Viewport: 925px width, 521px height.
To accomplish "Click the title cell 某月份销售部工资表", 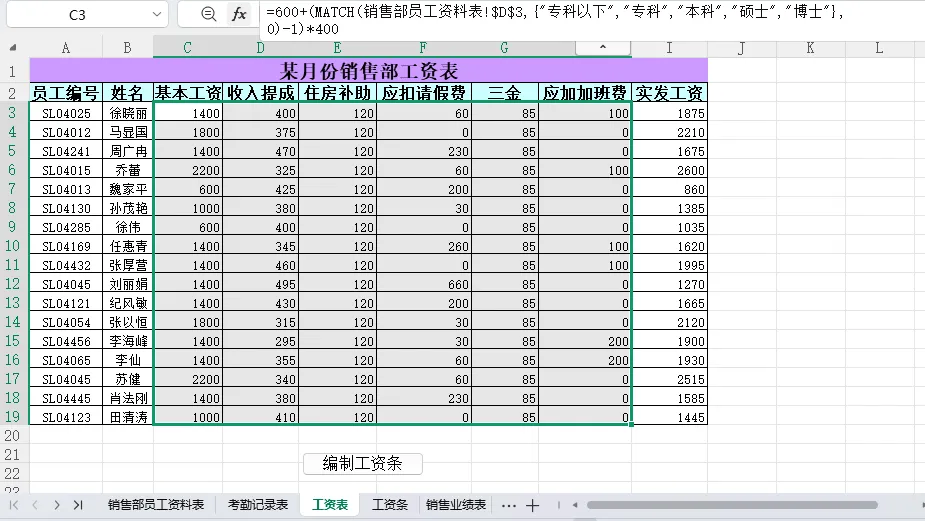I will tap(368, 71).
